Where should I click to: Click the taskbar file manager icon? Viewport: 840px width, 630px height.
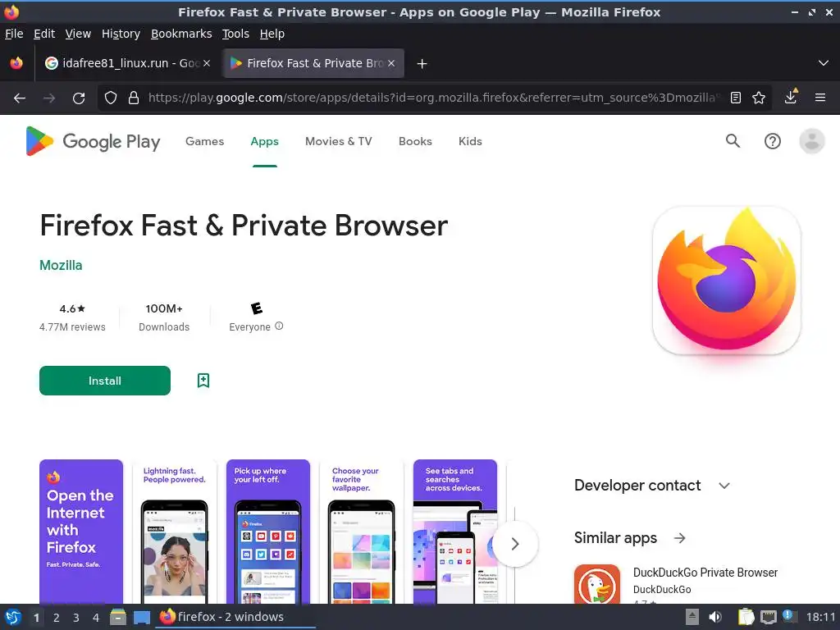tap(118, 617)
